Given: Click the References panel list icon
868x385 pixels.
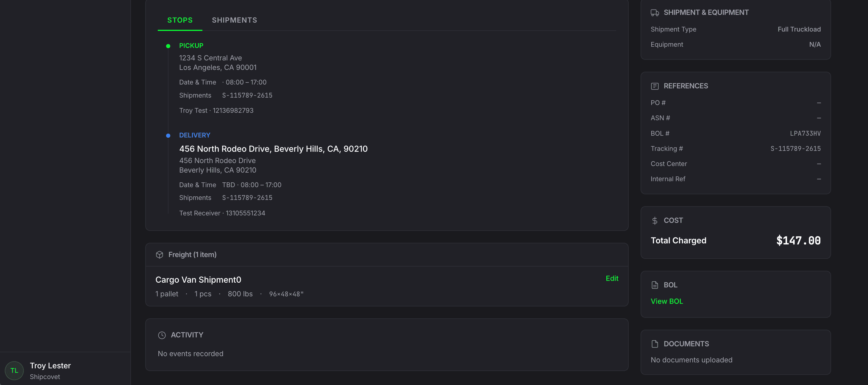Looking at the screenshot, I should (654, 86).
